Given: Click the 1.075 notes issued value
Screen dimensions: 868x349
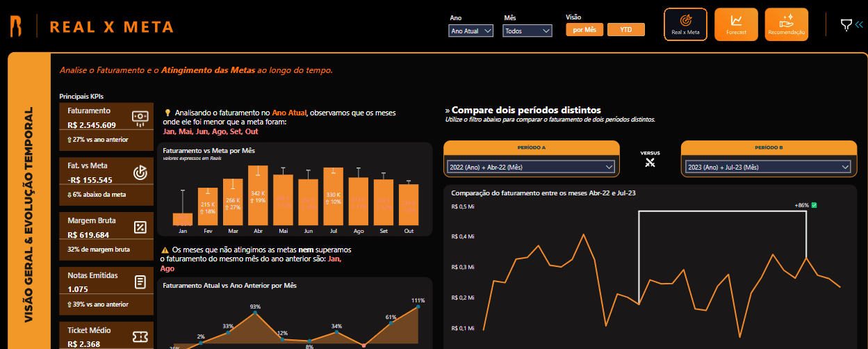Looking at the screenshot, I should [79, 289].
